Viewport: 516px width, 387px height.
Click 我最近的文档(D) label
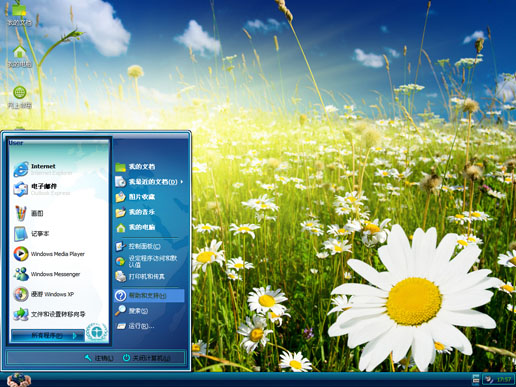click(153, 182)
